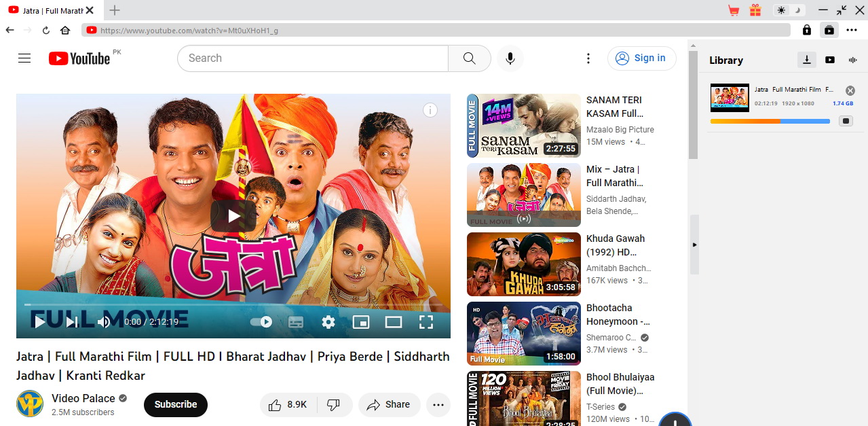The height and width of the screenshot is (426, 868).
Task: Show downloaded videos in Library
Action: [830, 60]
